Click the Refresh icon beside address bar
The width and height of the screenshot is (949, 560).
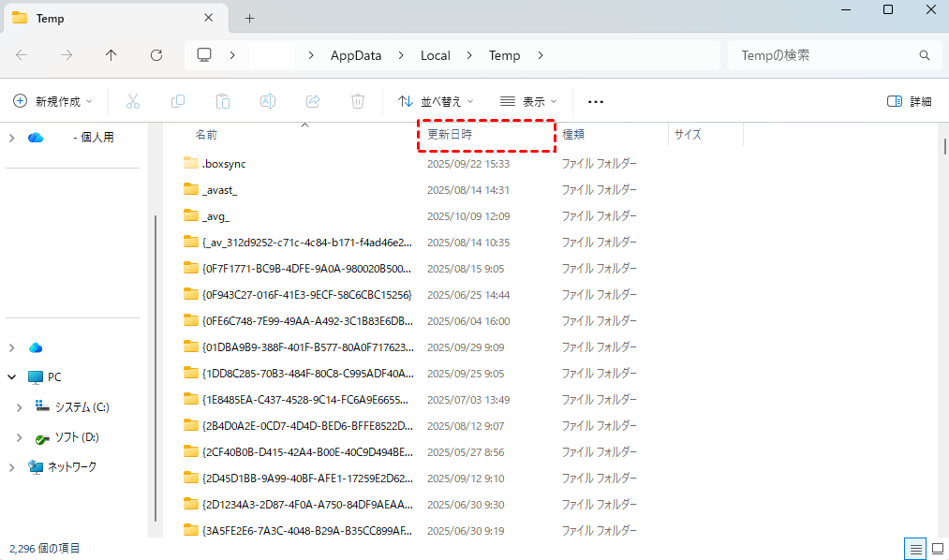pyautogui.click(x=156, y=55)
